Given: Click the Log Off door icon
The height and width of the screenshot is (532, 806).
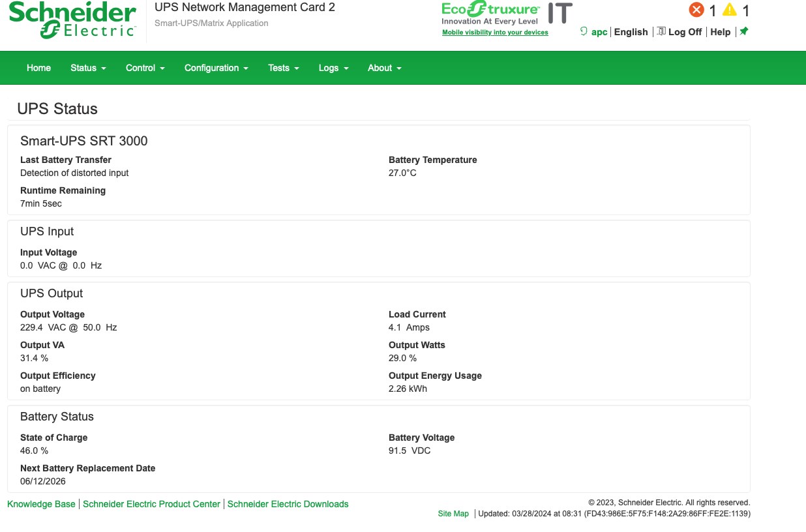Looking at the screenshot, I should (661, 31).
